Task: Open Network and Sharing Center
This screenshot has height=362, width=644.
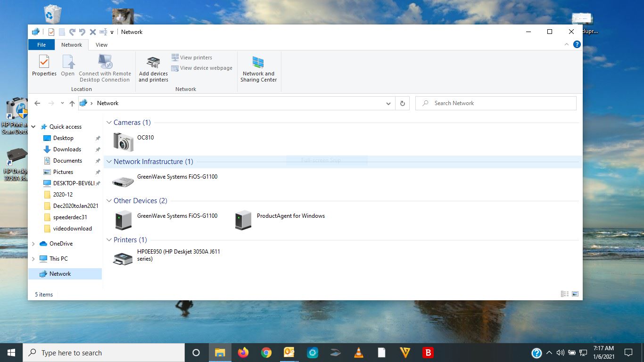Action: 258,69
